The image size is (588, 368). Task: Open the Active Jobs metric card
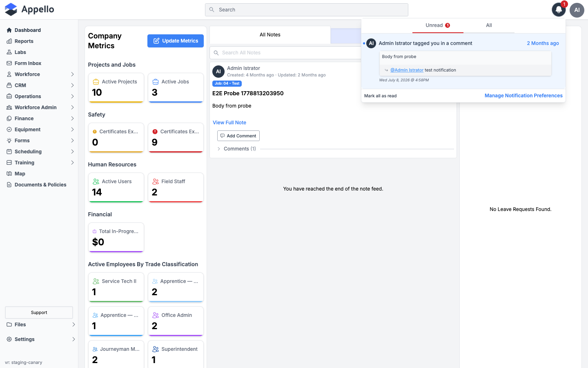176,88
